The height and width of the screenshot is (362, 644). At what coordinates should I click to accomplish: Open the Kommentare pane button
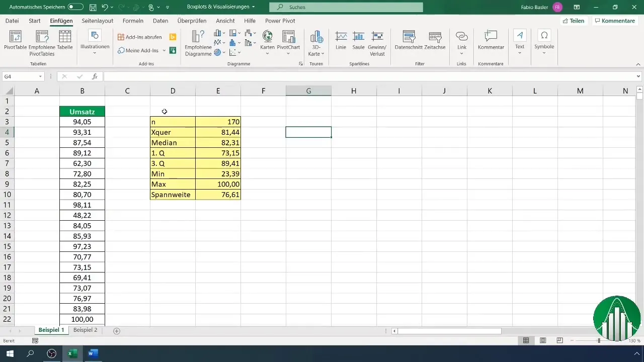coord(614,21)
